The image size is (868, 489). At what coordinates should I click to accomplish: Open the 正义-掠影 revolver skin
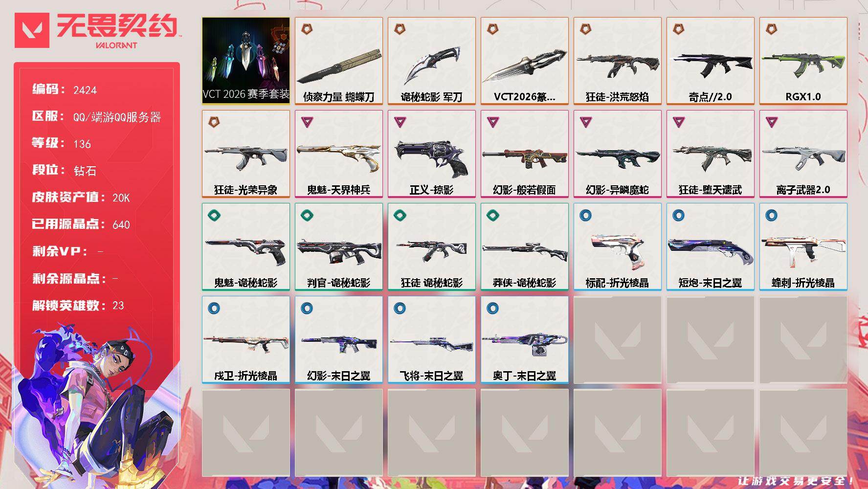431,154
